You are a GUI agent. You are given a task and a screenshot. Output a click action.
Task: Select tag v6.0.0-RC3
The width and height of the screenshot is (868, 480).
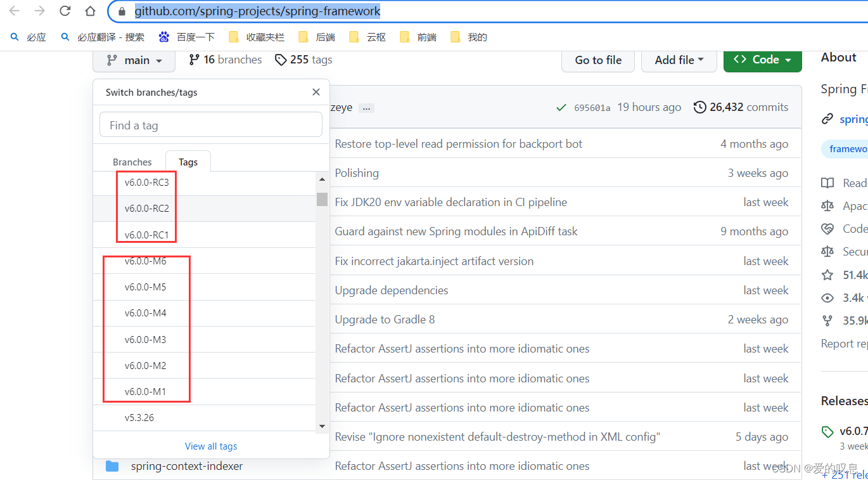[204, 183]
